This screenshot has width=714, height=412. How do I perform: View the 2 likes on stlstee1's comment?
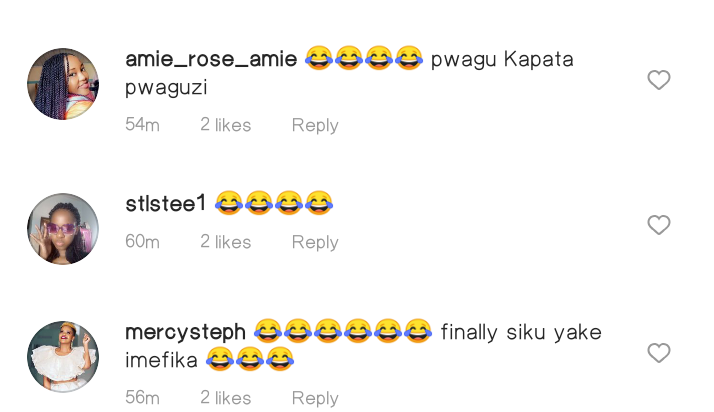[226, 242]
